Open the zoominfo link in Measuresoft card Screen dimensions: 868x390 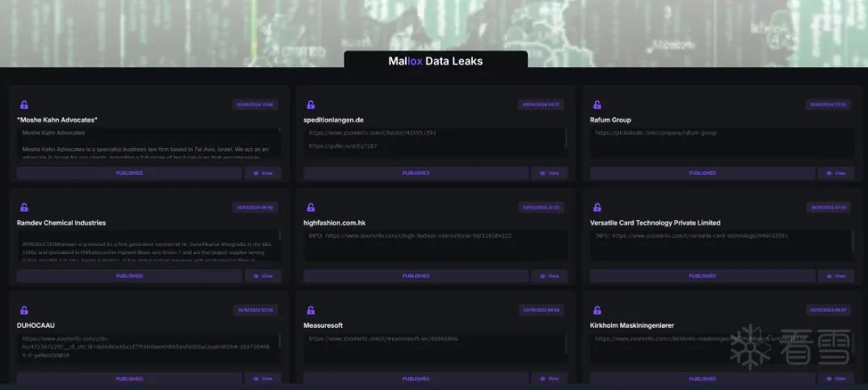[383, 338]
